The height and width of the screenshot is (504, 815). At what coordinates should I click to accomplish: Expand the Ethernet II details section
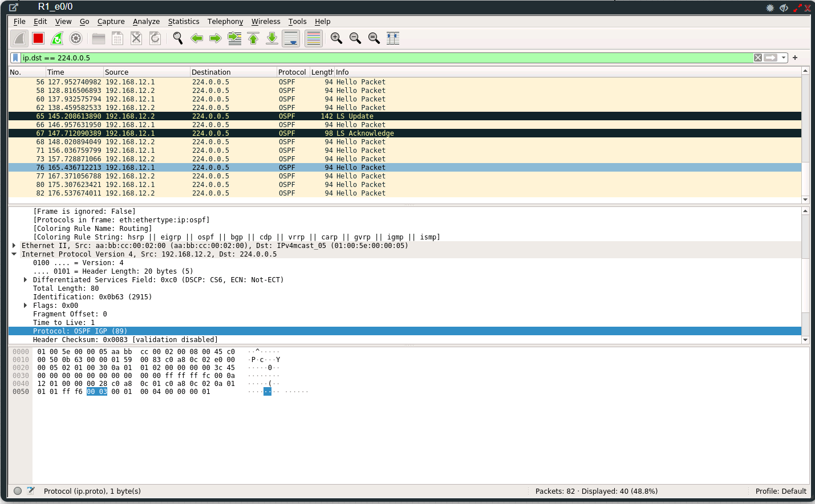pos(14,245)
